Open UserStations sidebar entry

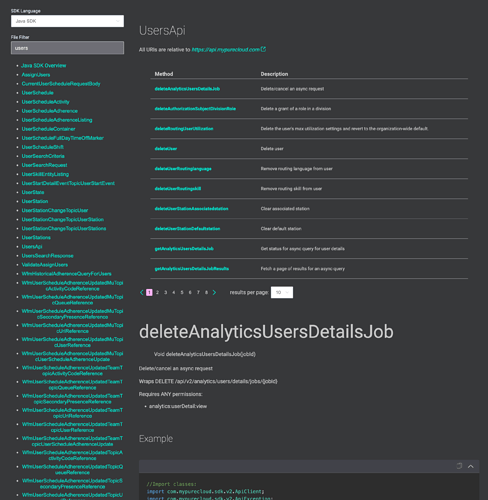[x=36, y=237]
